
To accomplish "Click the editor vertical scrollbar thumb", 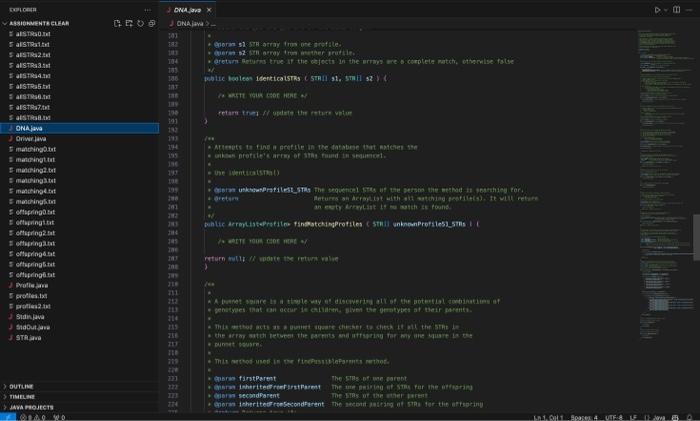I will coord(696,237).
